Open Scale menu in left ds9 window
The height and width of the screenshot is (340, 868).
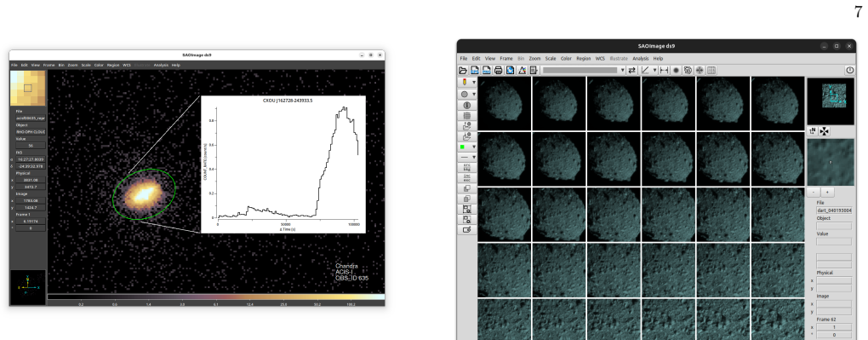[86, 65]
